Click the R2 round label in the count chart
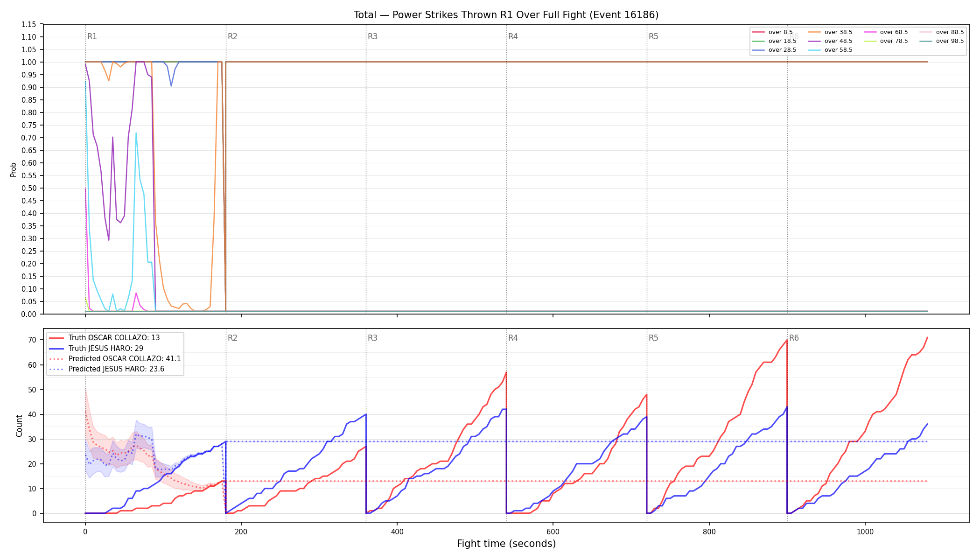980x560 pixels. tap(232, 338)
